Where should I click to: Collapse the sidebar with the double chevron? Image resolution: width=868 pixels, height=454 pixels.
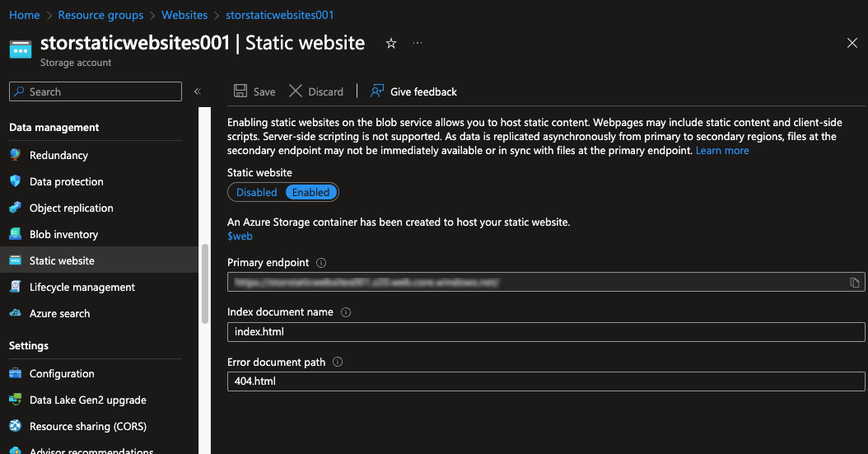[197, 91]
